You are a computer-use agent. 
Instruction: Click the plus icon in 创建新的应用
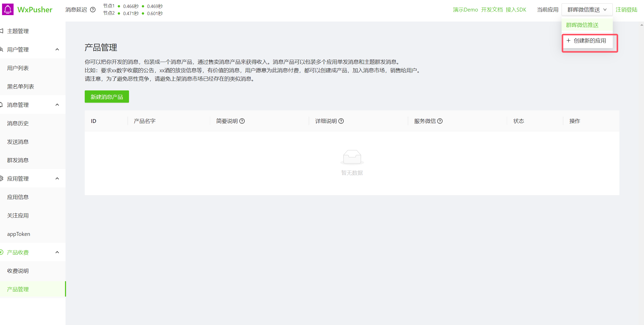pos(568,40)
